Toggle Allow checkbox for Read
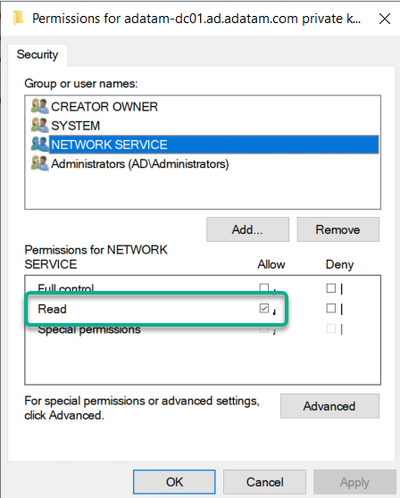The image size is (400, 498). click(x=264, y=308)
